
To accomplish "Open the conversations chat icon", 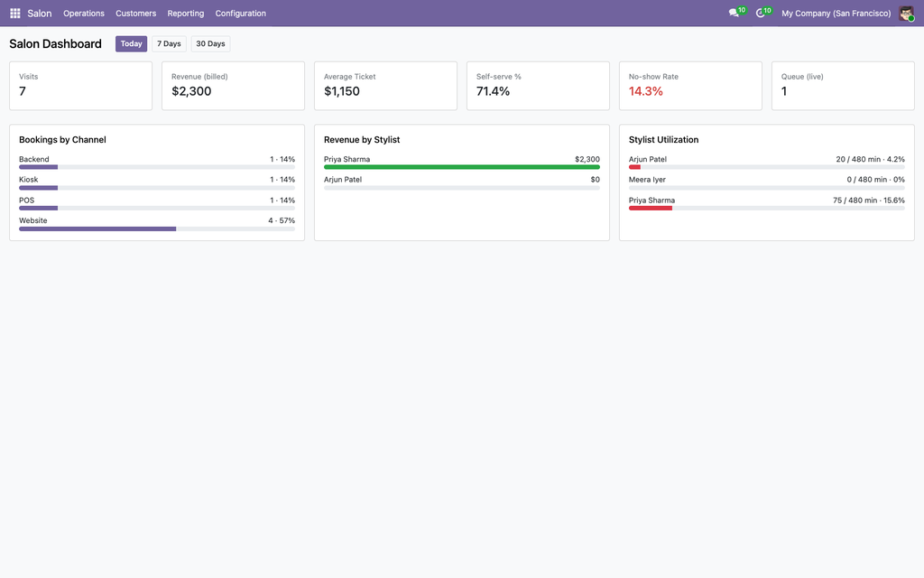I will (x=734, y=13).
